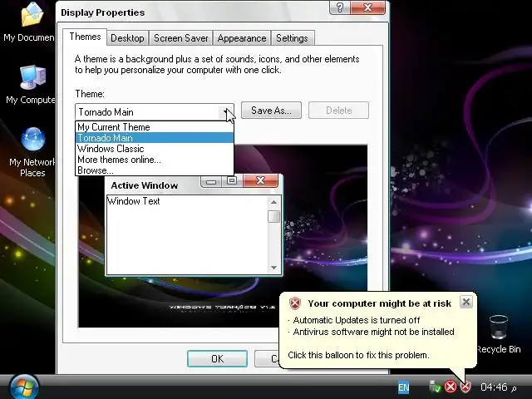Click the balloon text to fix the problem
The width and height of the screenshot is (532, 399).
pyautogui.click(x=358, y=355)
